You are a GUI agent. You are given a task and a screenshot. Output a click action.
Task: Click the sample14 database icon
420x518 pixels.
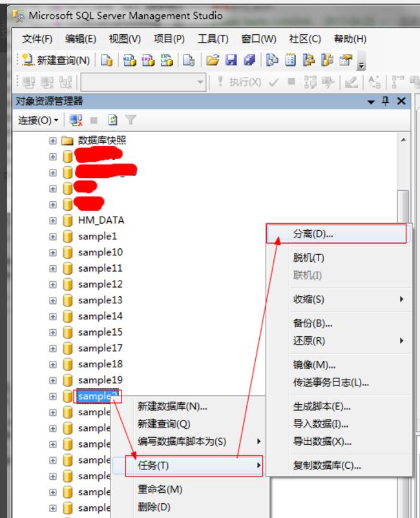point(68,316)
